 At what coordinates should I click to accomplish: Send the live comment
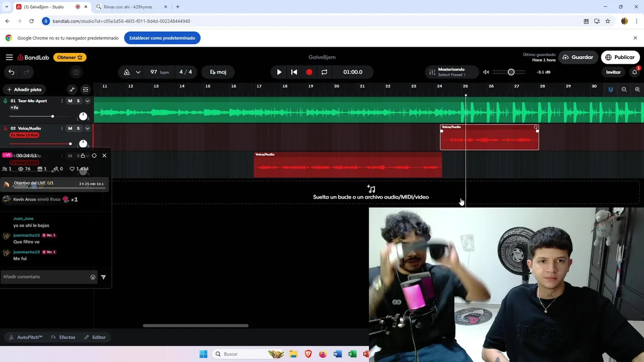point(103,277)
